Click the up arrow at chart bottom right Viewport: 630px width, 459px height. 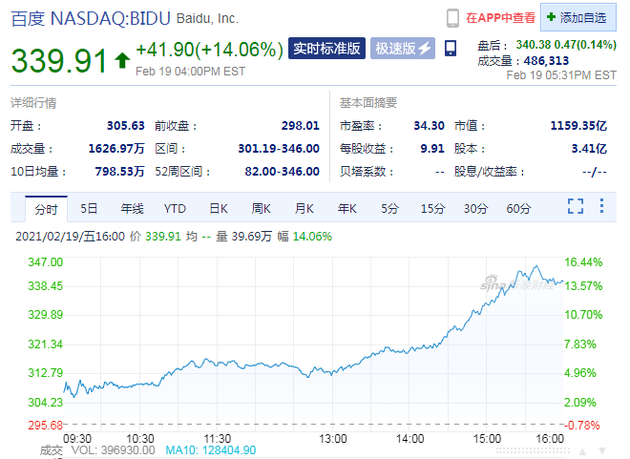[x=582, y=451]
